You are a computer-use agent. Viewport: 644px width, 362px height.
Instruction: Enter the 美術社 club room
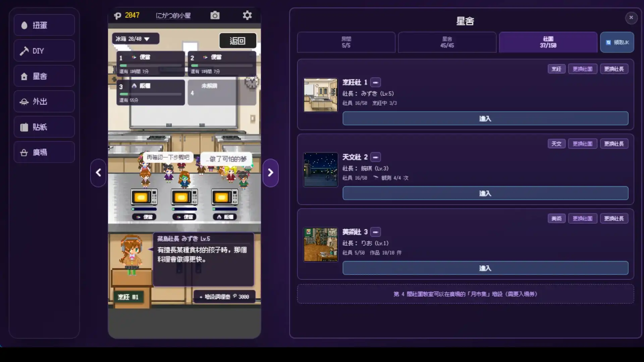coord(485,268)
